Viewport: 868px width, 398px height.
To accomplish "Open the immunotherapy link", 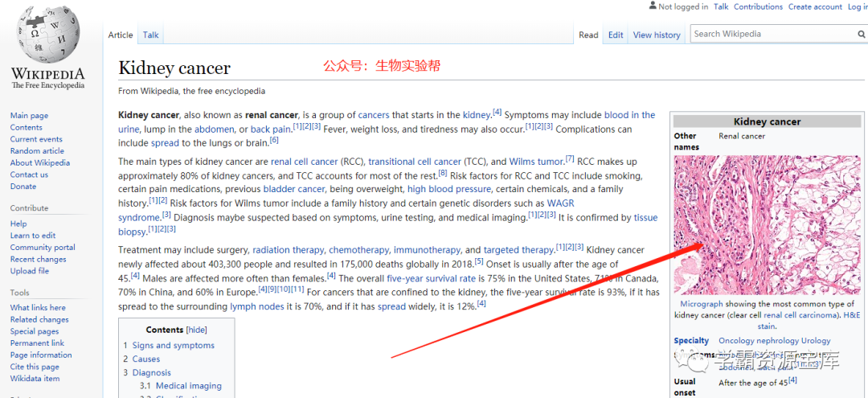I will click(427, 249).
